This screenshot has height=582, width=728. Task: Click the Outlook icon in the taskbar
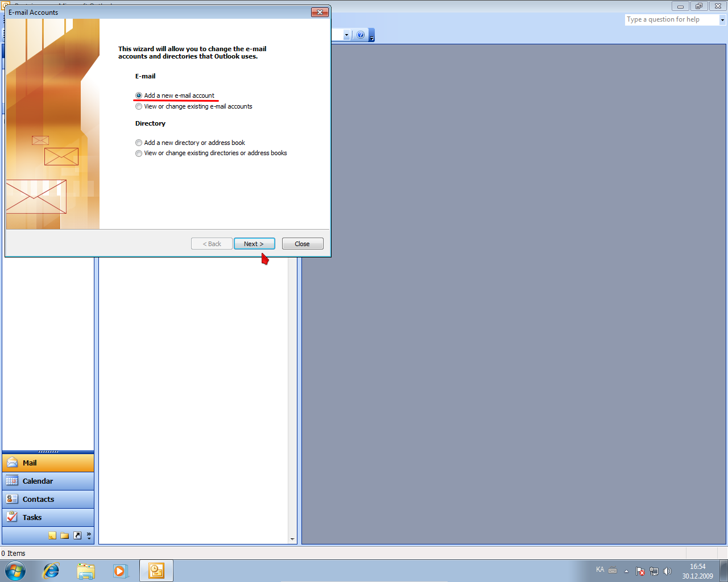(x=156, y=571)
